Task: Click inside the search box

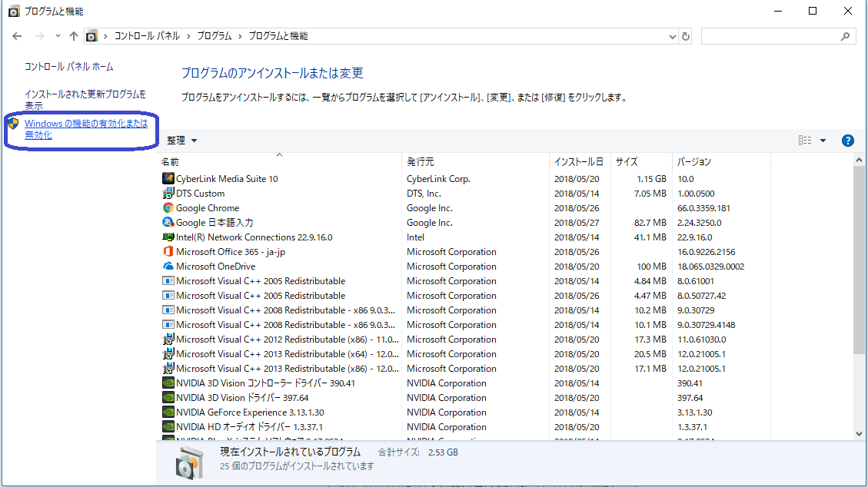Action: 778,35
